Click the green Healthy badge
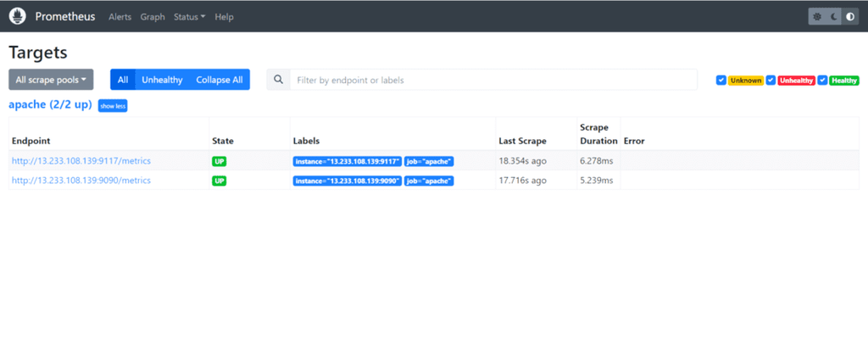The width and height of the screenshot is (868, 340). (x=844, y=81)
